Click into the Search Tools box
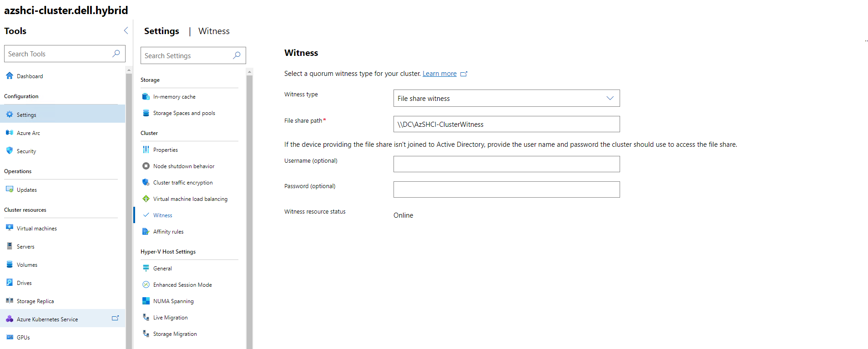The width and height of the screenshot is (868, 349). [58, 54]
